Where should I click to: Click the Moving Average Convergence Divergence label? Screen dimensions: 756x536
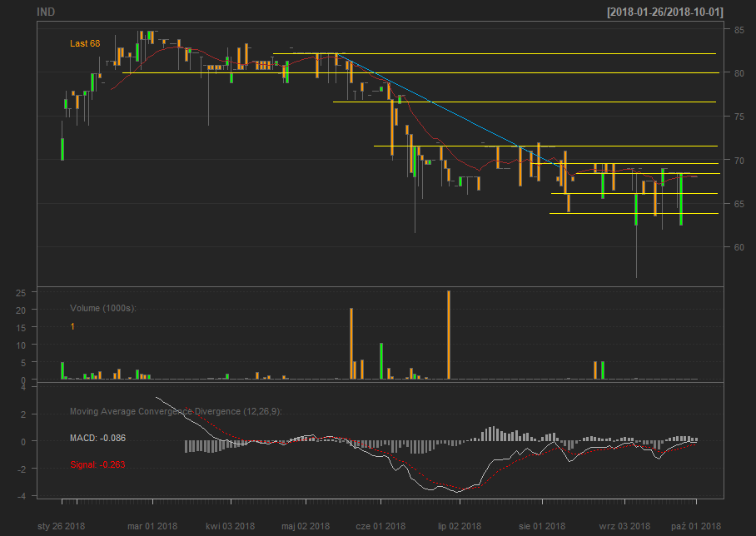coord(176,411)
